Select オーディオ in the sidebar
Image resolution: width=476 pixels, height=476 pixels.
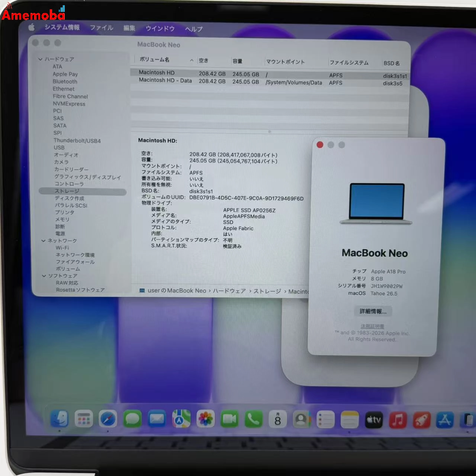[66, 155]
